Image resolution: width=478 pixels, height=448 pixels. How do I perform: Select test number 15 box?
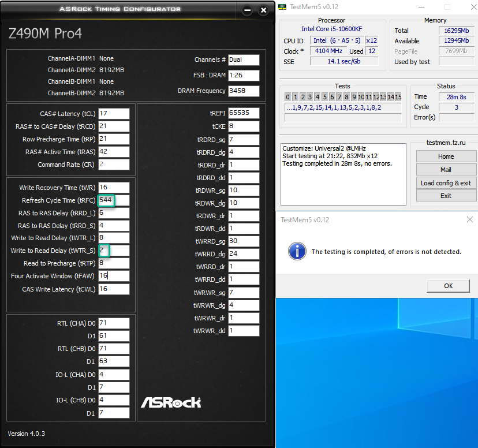(x=398, y=97)
